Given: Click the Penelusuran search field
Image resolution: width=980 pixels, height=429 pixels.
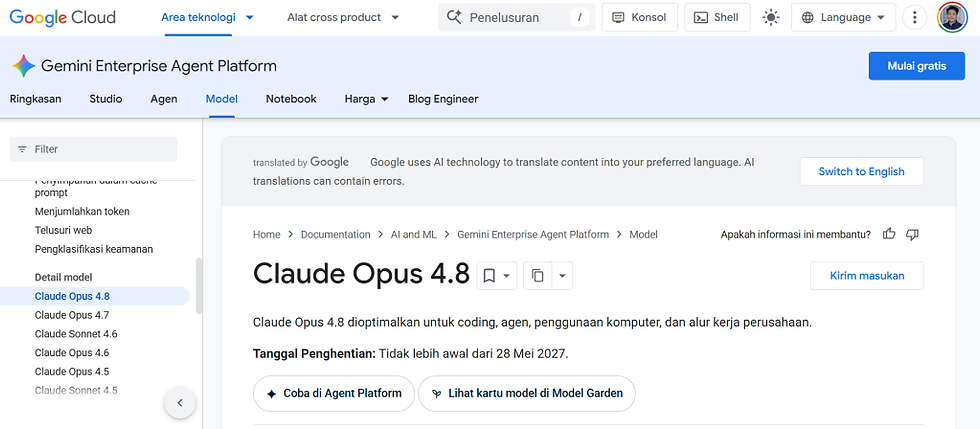Looking at the screenshot, I should click(517, 18).
